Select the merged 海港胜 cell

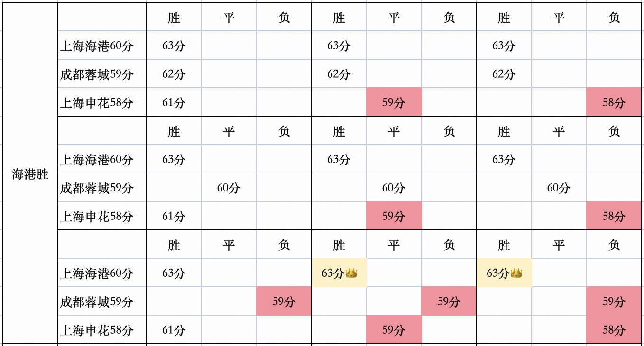point(30,174)
